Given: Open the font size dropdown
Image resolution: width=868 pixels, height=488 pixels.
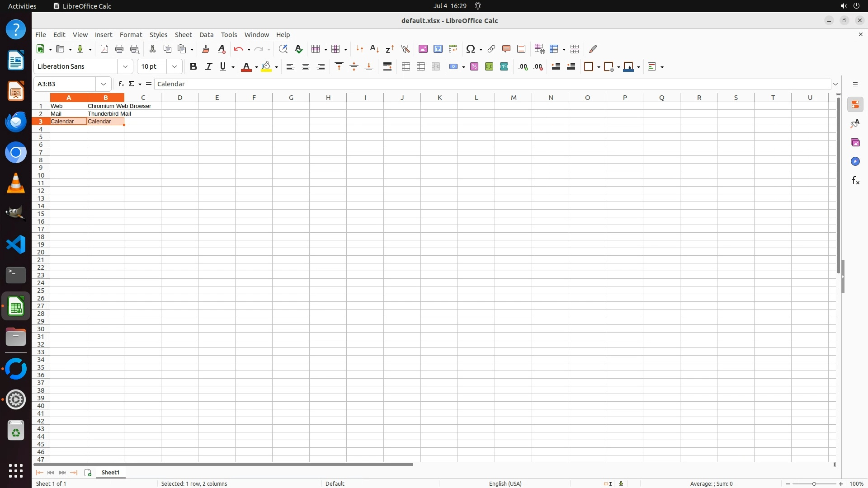Looking at the screenshot, I should pos(175,66).
